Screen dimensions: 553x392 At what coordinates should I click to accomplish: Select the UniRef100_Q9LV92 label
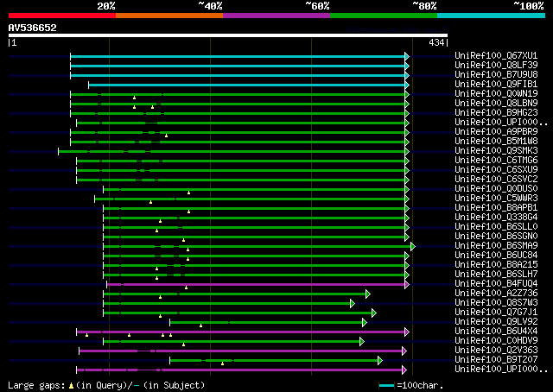tap(496, 322)
